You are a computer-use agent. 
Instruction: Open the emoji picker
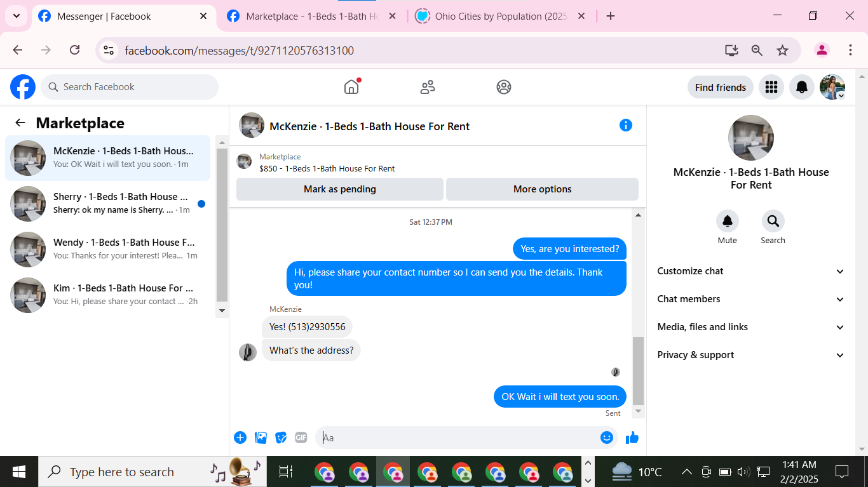(607, 437)
